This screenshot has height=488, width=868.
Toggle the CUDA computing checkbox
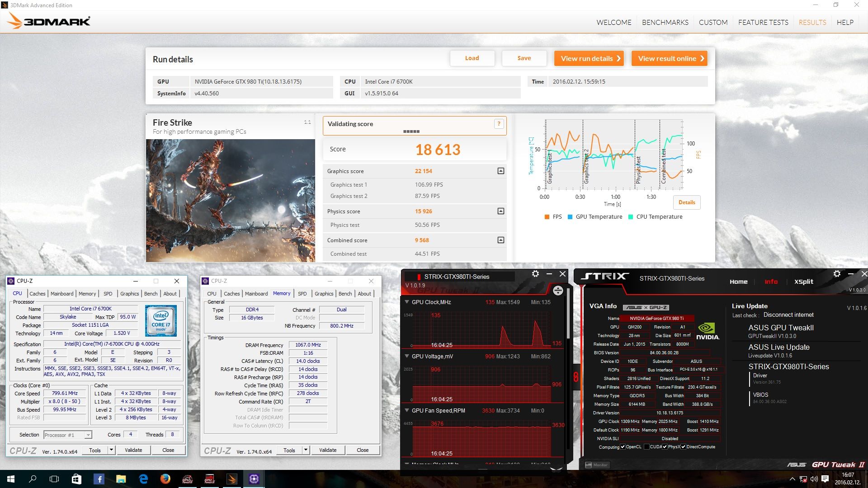pyautogui.click(x=647, y=447)
